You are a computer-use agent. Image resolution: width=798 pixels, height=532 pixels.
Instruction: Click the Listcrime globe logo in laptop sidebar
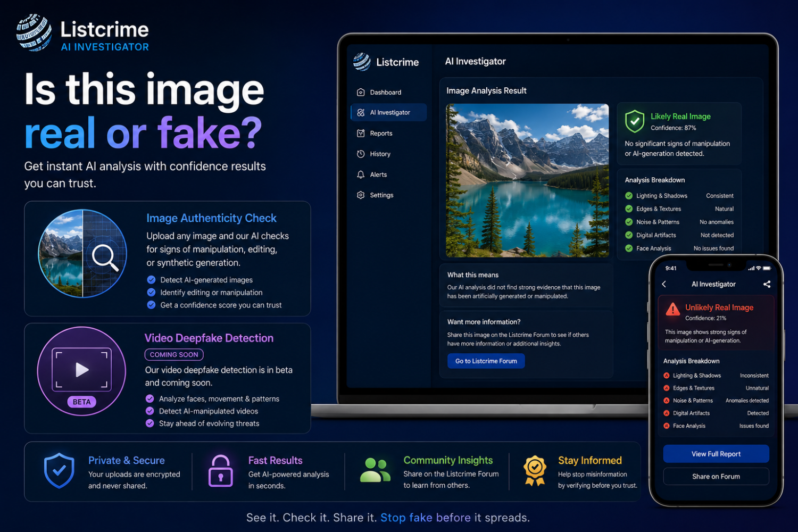point(362,62)
